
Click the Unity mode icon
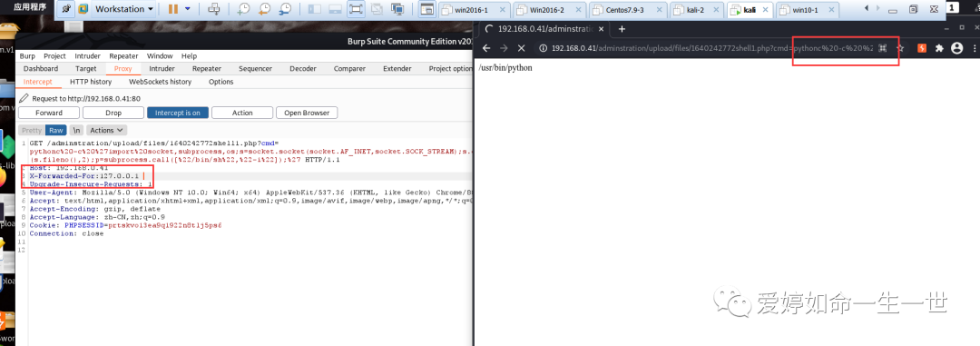377,9
